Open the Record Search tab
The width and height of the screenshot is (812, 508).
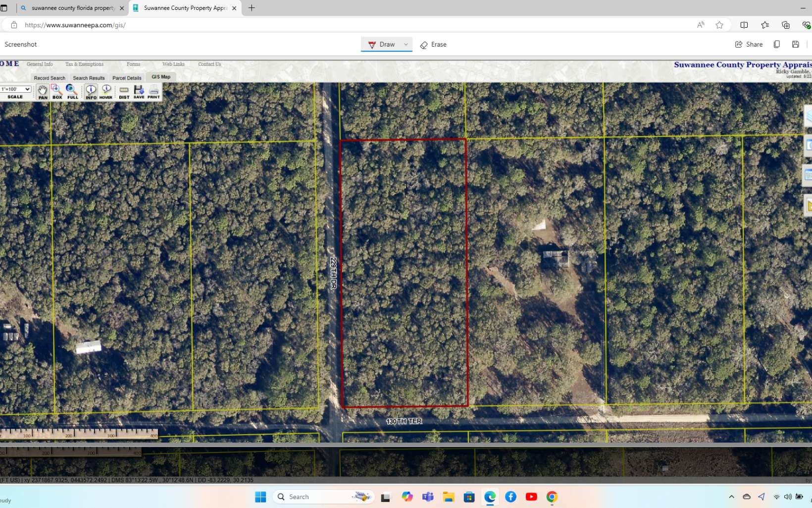pos(50,78)
